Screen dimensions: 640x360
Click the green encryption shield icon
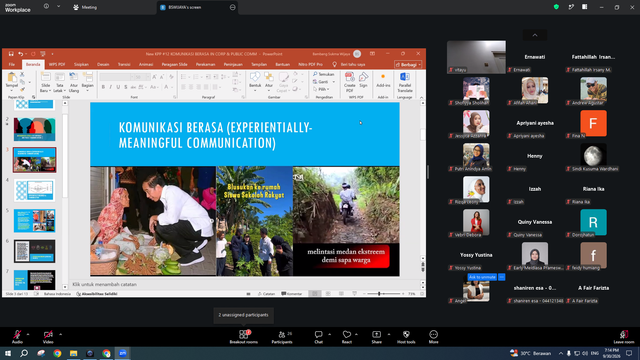(x=556, y=7)
